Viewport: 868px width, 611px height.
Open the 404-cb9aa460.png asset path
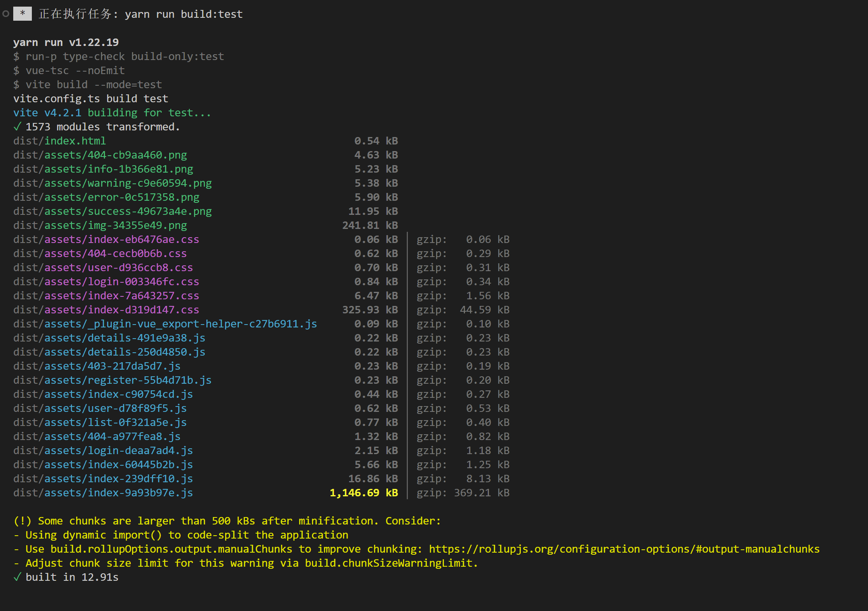click(x=100, y=155)
